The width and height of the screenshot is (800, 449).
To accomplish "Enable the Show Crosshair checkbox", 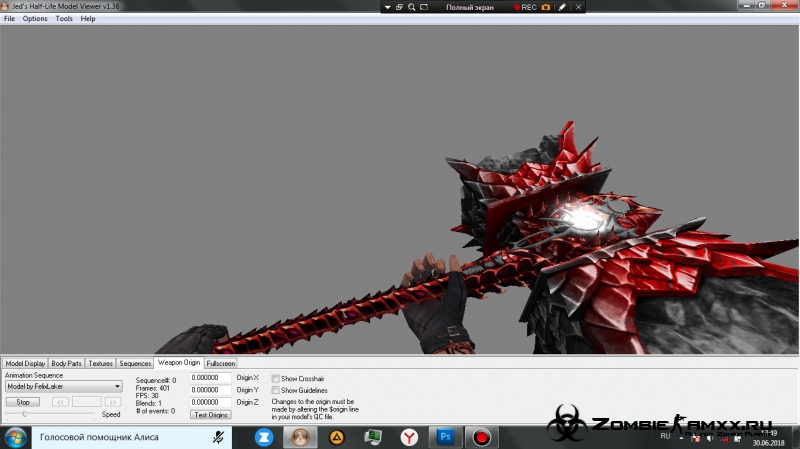I will pos(276,379).
